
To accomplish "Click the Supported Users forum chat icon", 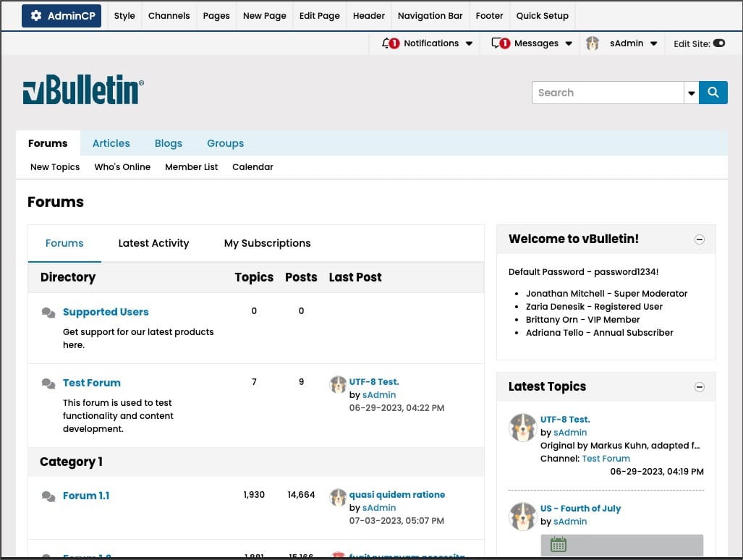I will click(48, 313).
